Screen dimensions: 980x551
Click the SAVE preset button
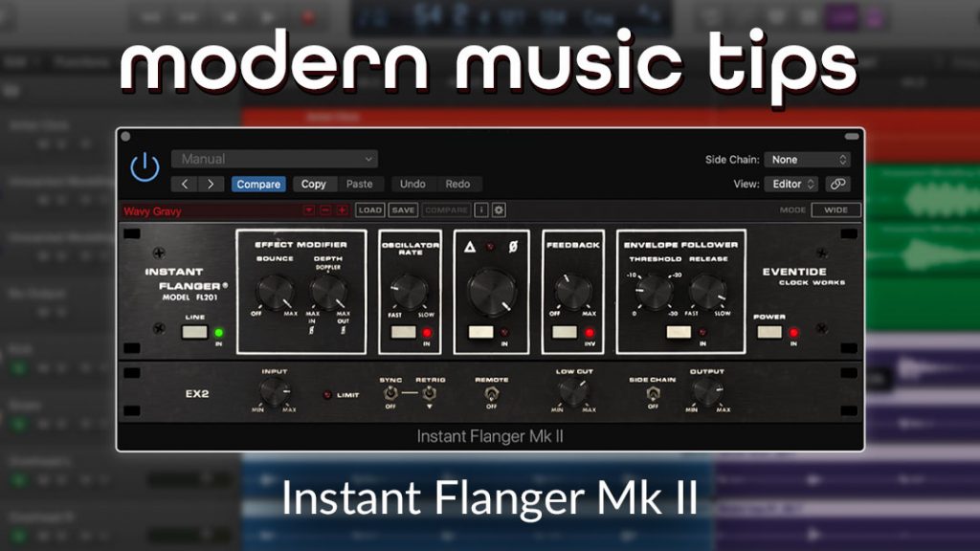tap(403, 210)
